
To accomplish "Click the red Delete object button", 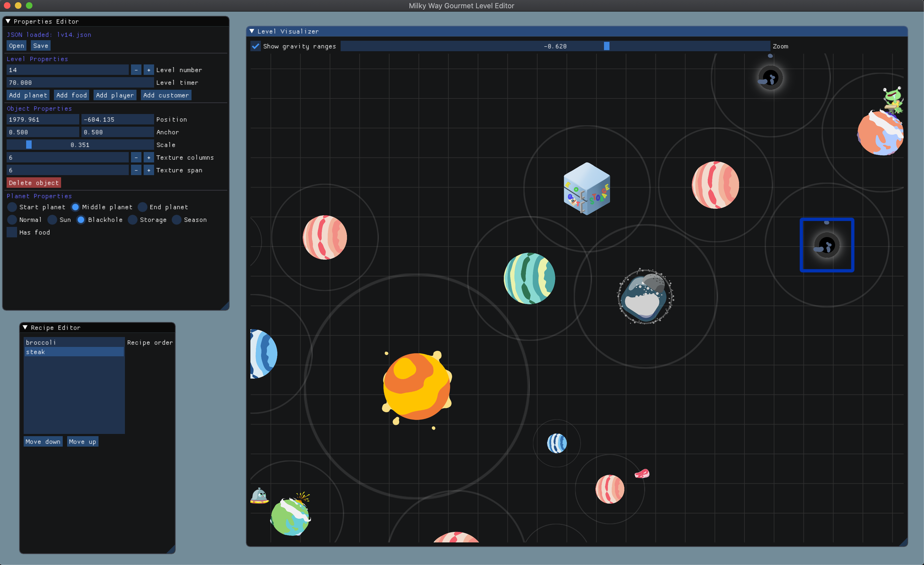I will tap(34, 183).
